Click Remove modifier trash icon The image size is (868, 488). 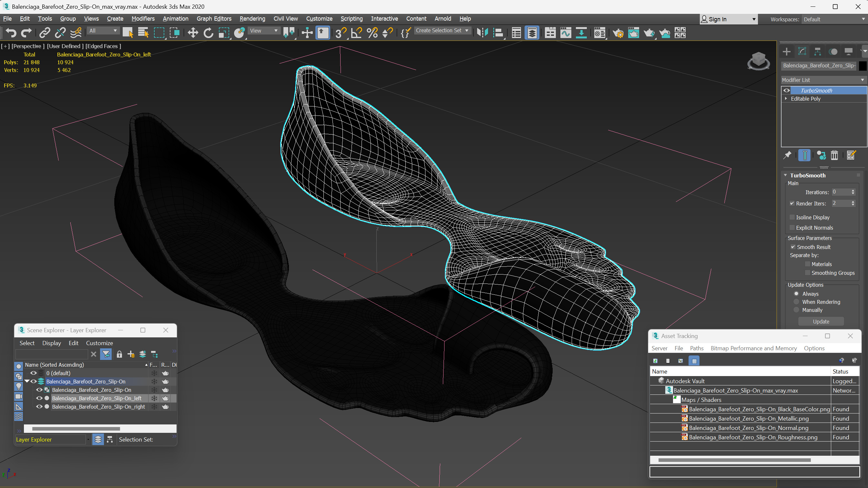[x=834, y=155]
